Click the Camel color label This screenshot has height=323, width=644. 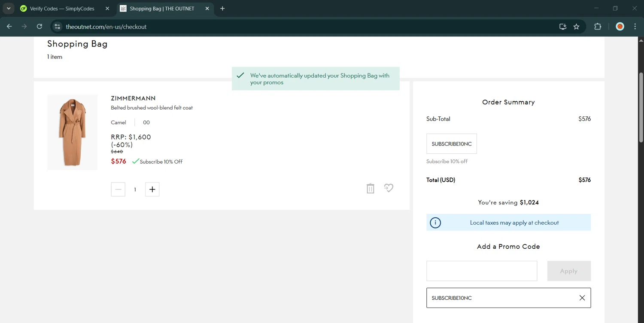click(x=118, y=122)
